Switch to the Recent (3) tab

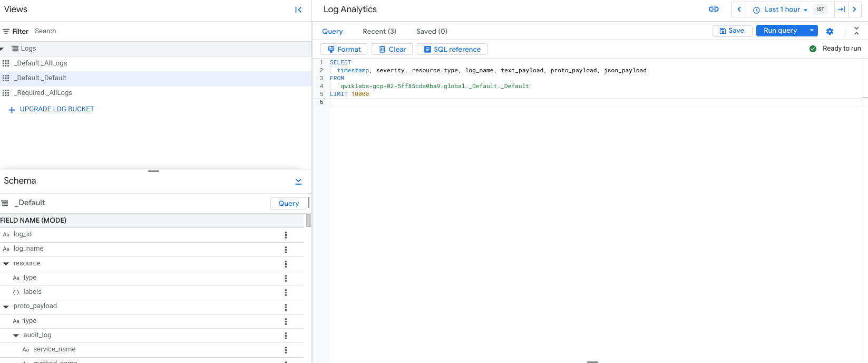[x=379, y=32]
